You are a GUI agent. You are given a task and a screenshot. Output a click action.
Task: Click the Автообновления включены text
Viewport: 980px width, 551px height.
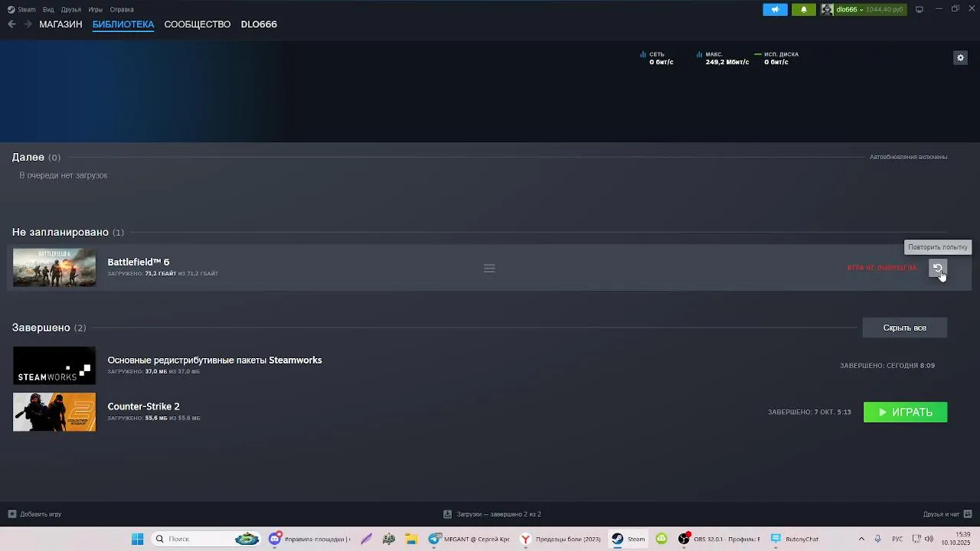[908, 157]
